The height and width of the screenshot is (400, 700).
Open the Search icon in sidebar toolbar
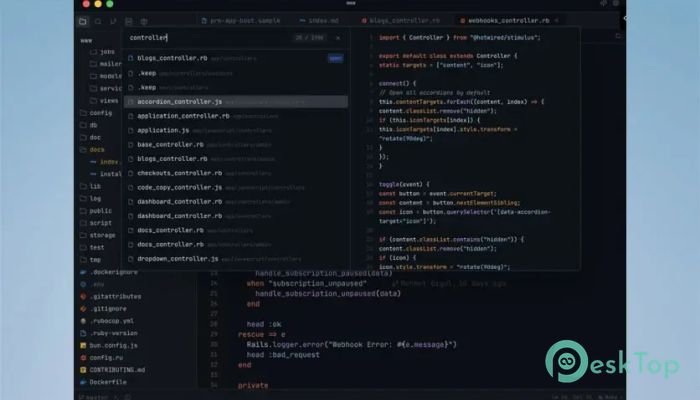(x=98, y=21)
